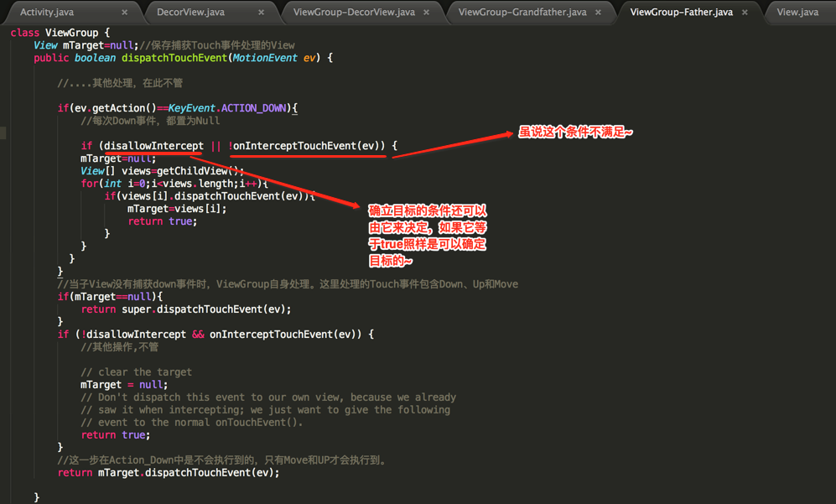The height and width of the screenshot is (504, 836).
Task: Switch to the DecorView.java tab
Action: pyautogui.click(x=190, y=12)
